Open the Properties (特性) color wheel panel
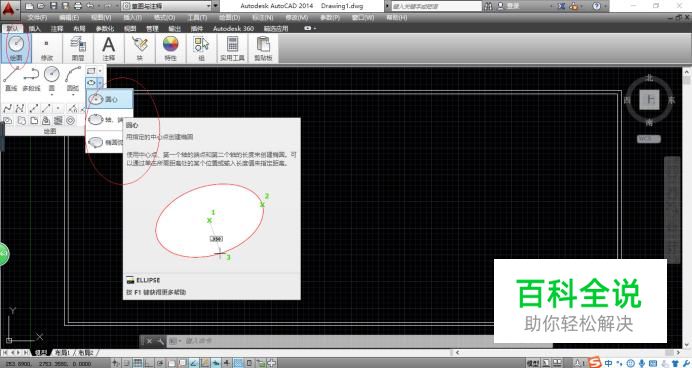Screen dimensions: 692x368 [x=170, y=48]
